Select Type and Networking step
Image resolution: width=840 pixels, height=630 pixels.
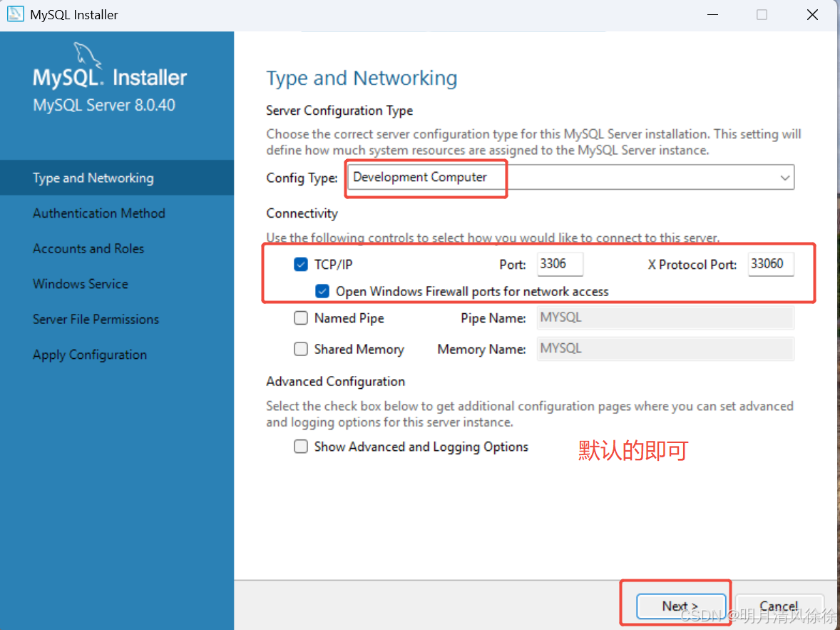[117, 178]
